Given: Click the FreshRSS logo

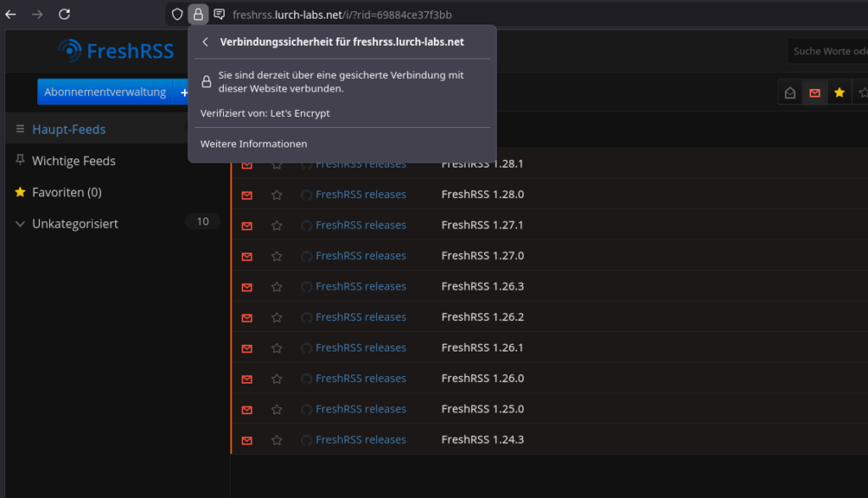Looking at the screenshot, I should click(116, 51).
